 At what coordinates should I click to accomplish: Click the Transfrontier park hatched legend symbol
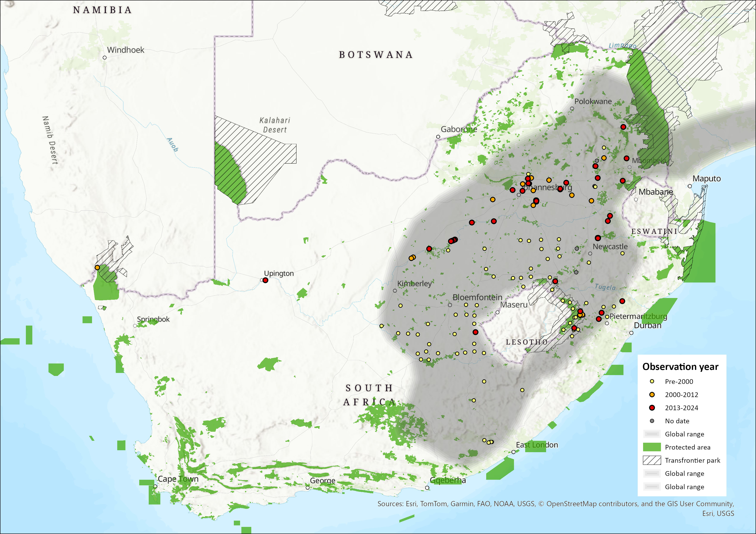click(x=652, y=460)
